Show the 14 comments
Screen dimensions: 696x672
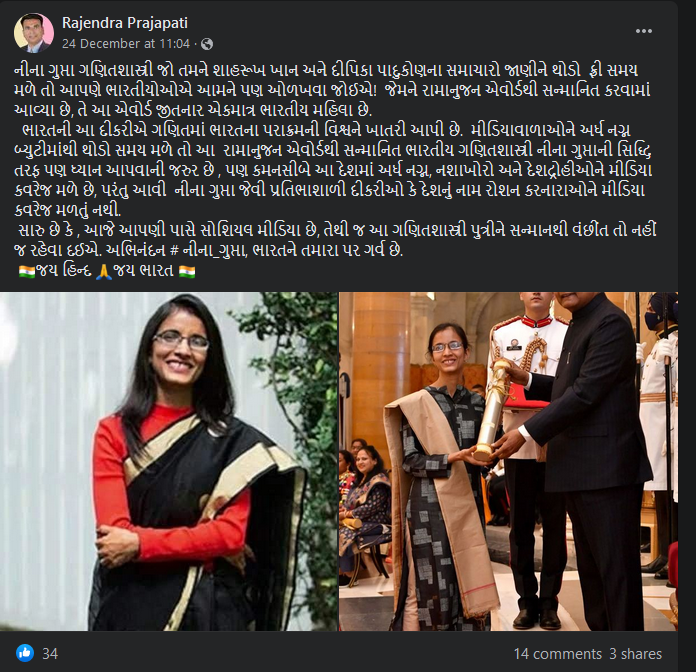click(x=558, y=654)
